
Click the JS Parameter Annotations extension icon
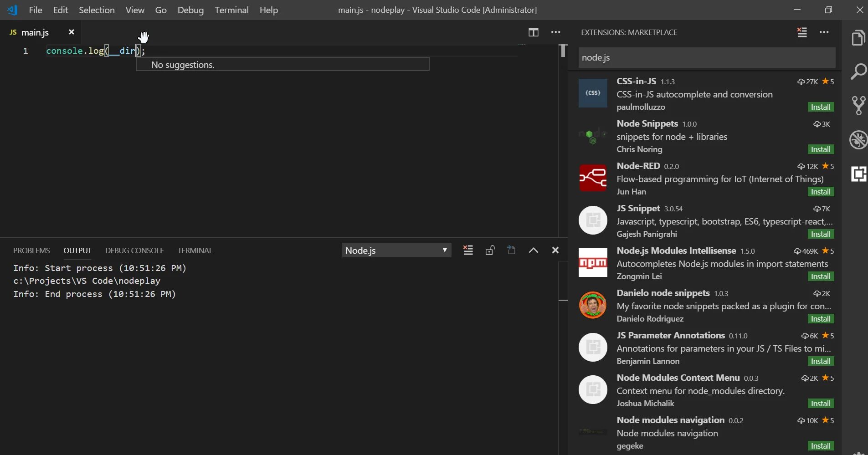tap(593, 348)
